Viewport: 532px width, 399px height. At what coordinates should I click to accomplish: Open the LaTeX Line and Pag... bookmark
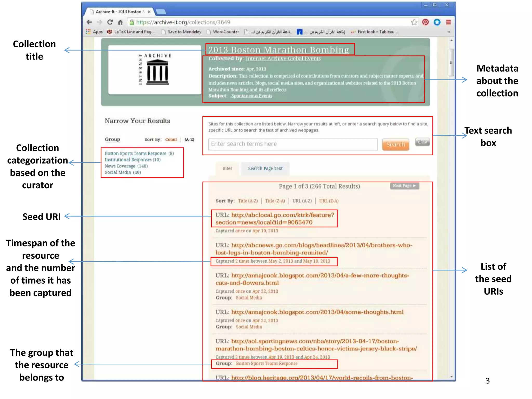(131, 32)
